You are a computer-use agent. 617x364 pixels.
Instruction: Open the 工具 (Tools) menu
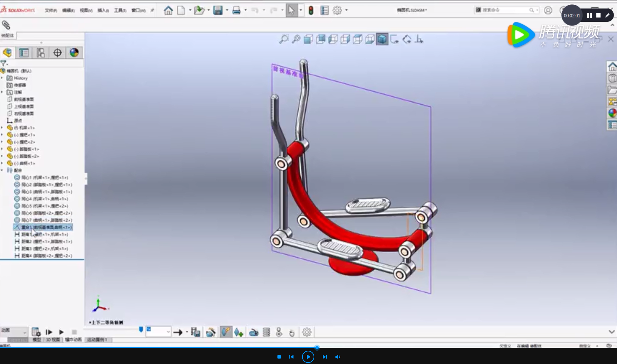point(120,11)
